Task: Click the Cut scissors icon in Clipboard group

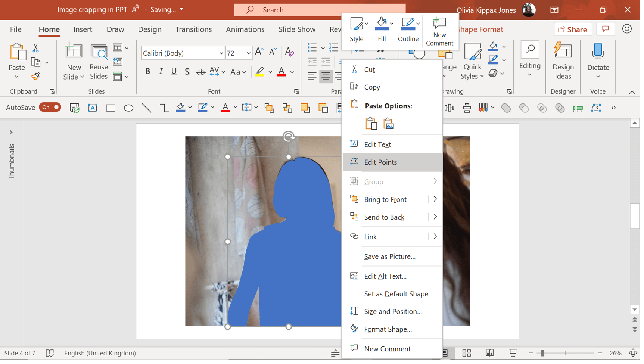Action: click(x=36, y=48)
